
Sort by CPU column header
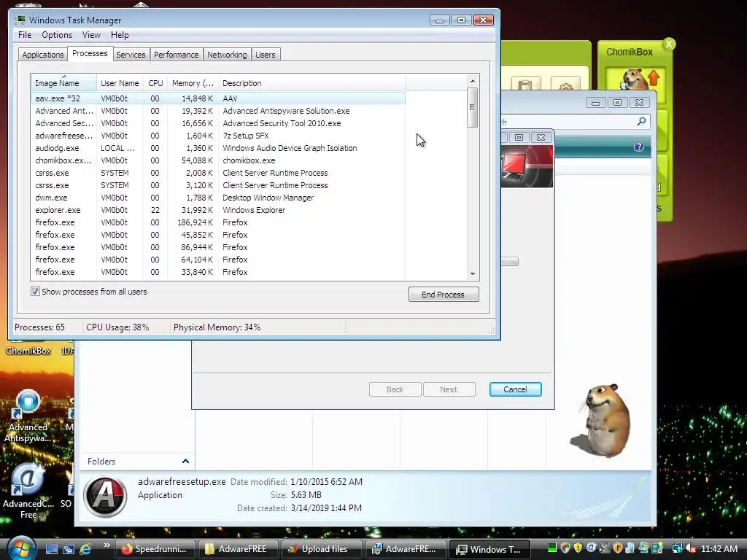point(155,83)
